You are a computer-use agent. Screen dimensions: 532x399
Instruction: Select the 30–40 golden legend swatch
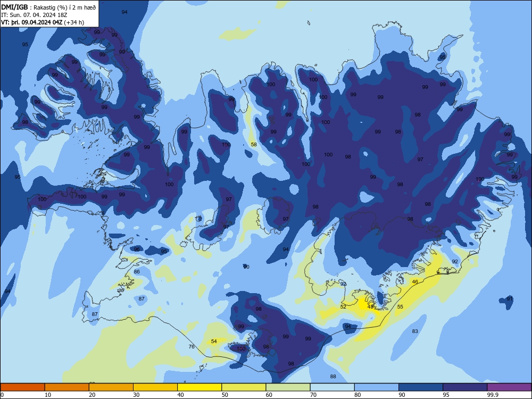(155, 387)
